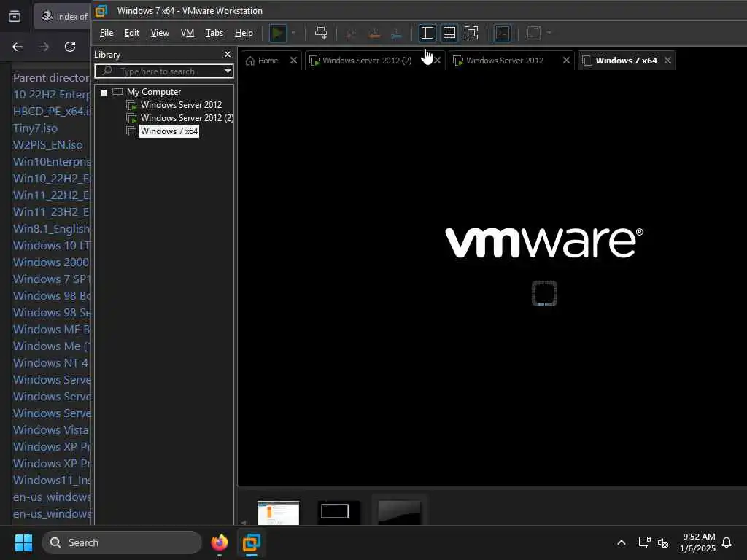Open the Windows NT 4 link in browser

point(50,362)
